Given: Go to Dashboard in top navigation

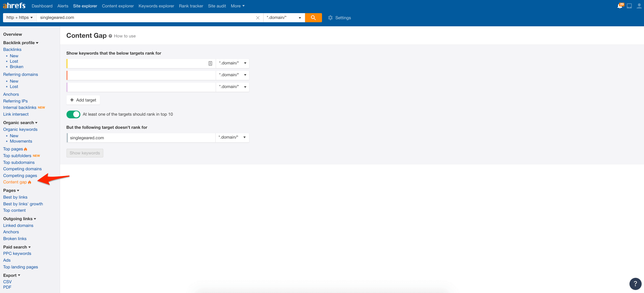Looking at the screenshot, I should pos(42,6).
